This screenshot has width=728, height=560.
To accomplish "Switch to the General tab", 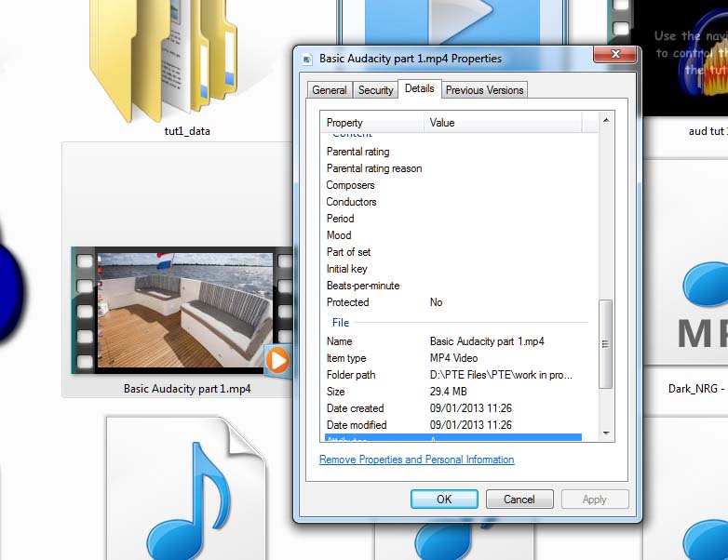I will click(x=330, y=90).
